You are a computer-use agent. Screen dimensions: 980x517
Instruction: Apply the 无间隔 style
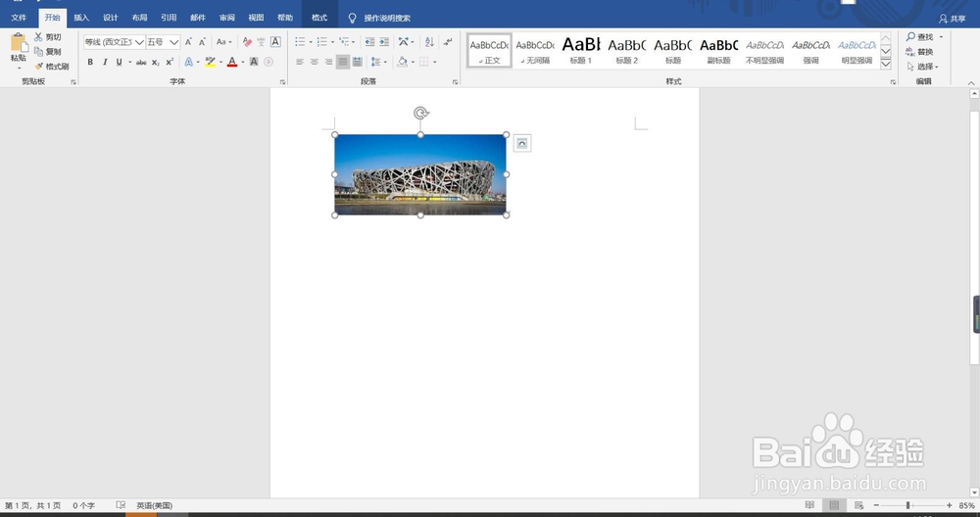(535, 51)
